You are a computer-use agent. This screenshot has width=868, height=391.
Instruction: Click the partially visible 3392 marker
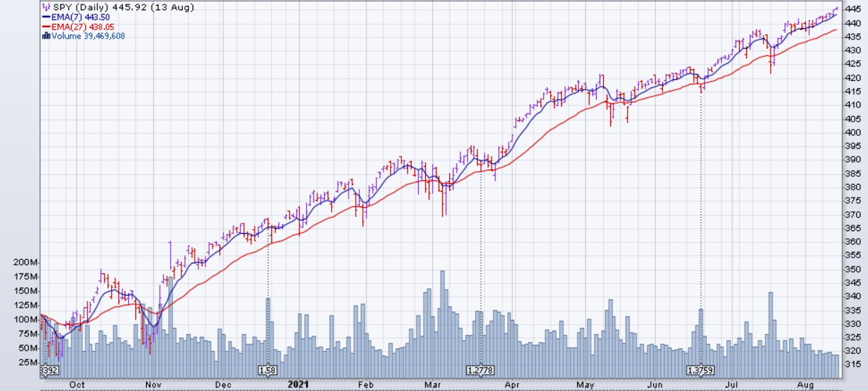pyautogui.click(x=49, y=370)
